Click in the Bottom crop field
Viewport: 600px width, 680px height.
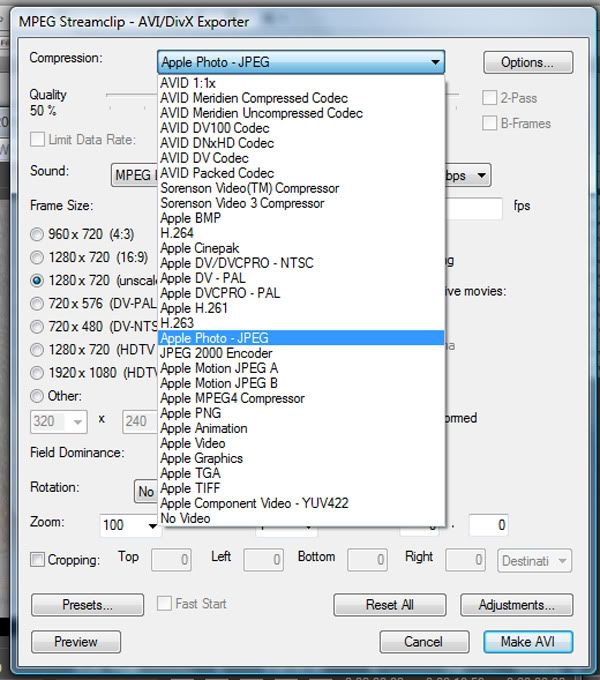(x=367, y=560)
